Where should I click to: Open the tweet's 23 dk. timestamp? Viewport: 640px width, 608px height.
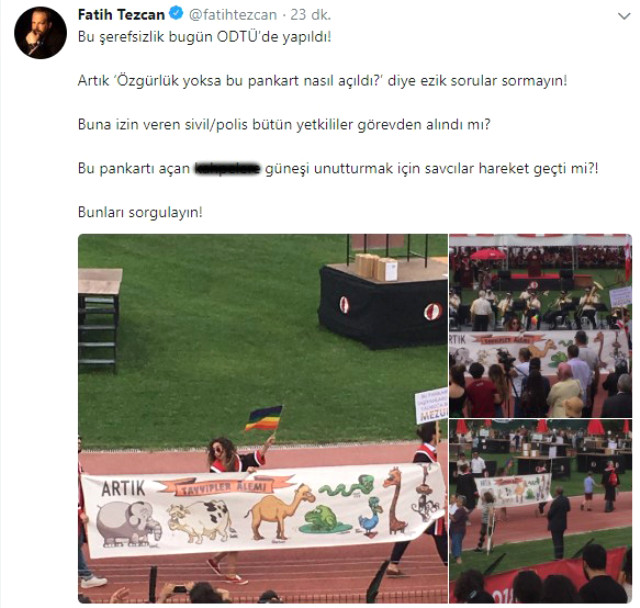click(310, 15)
